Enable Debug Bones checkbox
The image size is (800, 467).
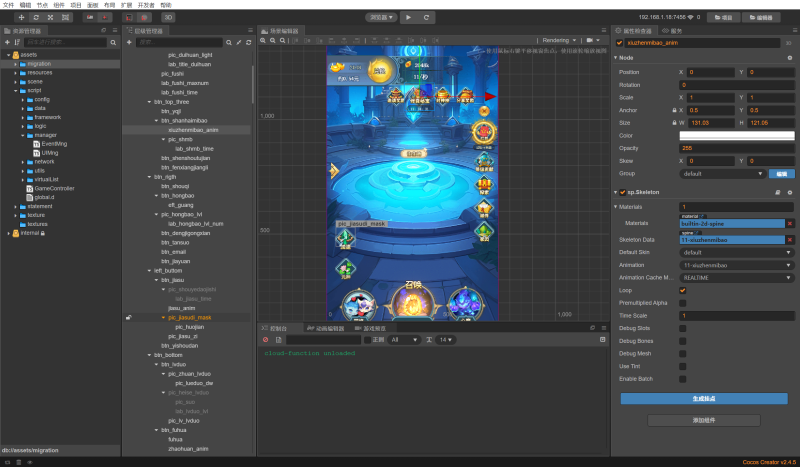(683, 341)
